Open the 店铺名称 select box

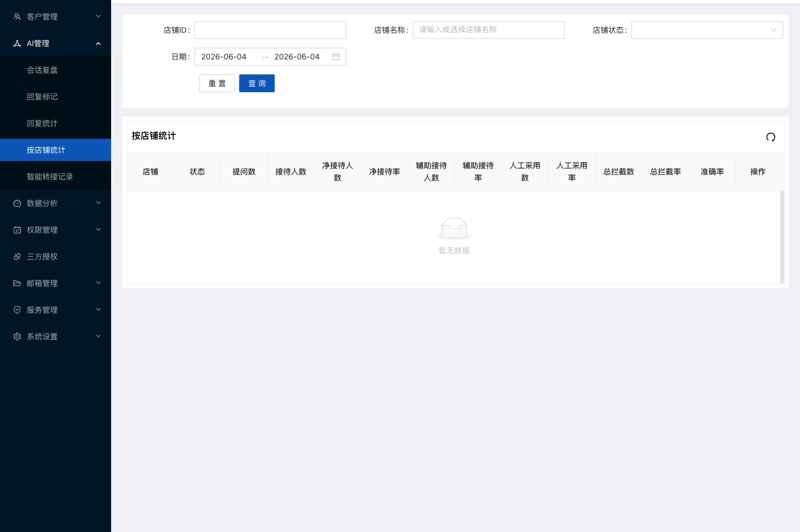[x=489, y=30]
